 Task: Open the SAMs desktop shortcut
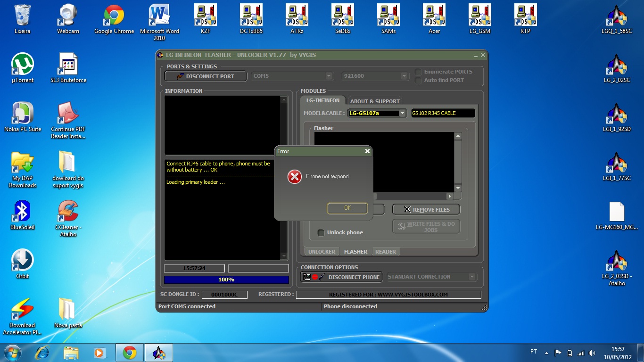388,19
